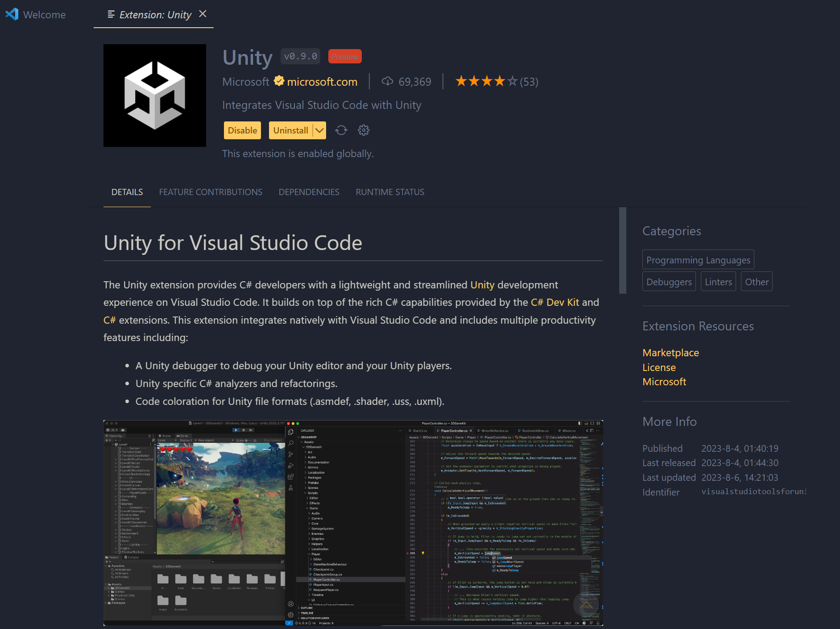Click the Linters category
Screen dimensions: 840x629
point(718,282)
